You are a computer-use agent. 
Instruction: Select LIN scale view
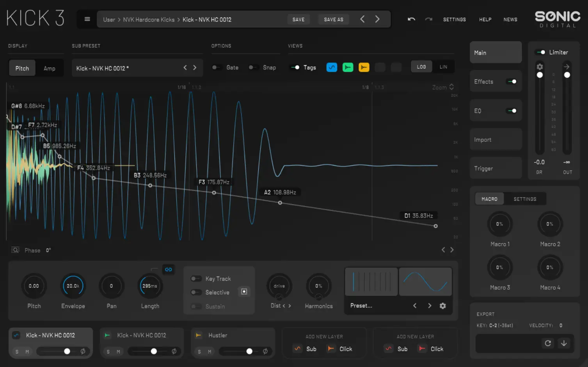[443, 67]
